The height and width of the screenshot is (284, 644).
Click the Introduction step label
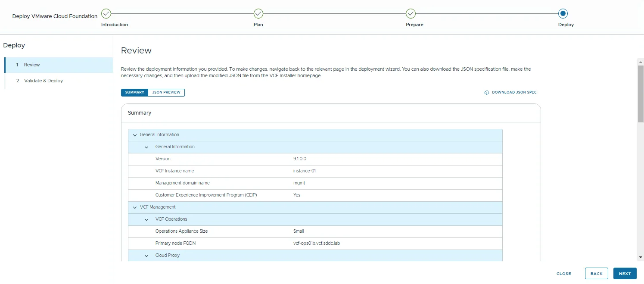pos(115,25)
